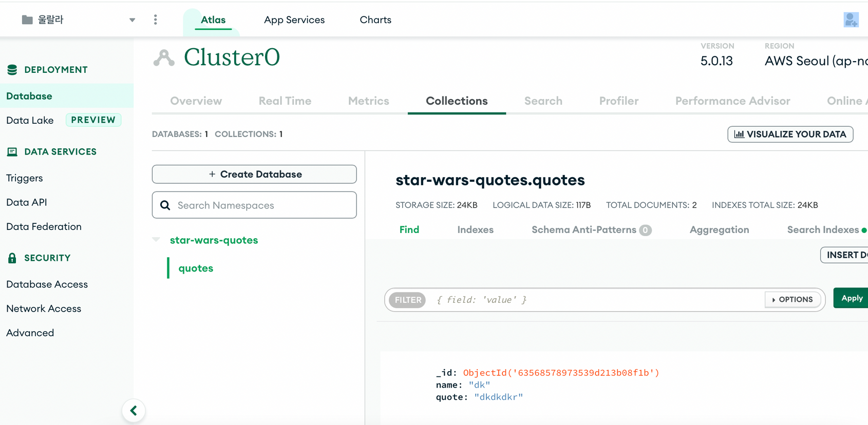
Task: Click the invite user icon
Action: pyautogui.click(x=851, y=20)
